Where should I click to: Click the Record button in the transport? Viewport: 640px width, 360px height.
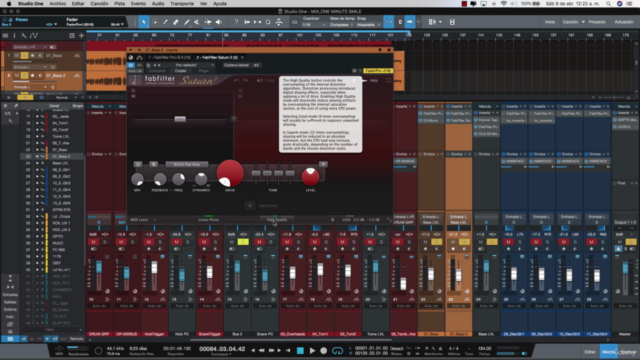click(x=324, y=350)
